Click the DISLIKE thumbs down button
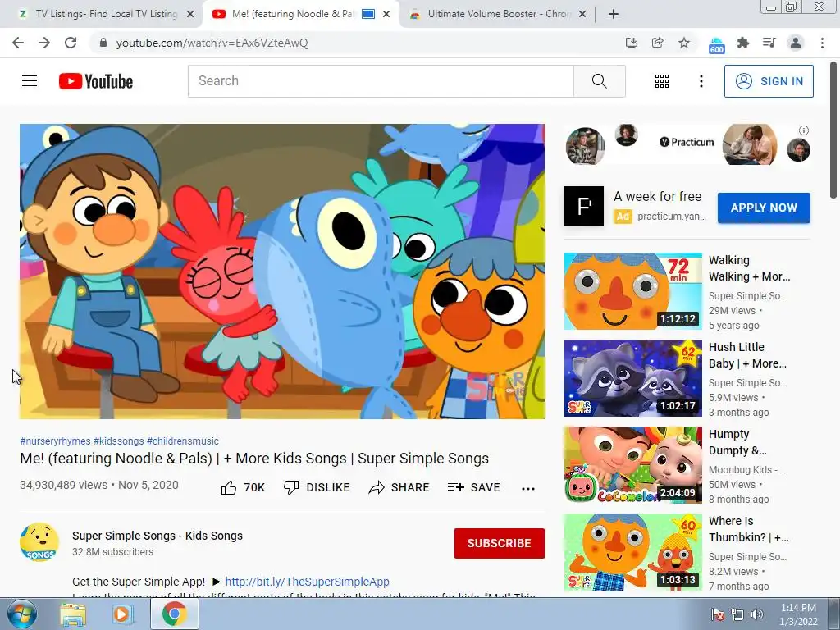Screen dimensions: 840x630 pos(317,487)
